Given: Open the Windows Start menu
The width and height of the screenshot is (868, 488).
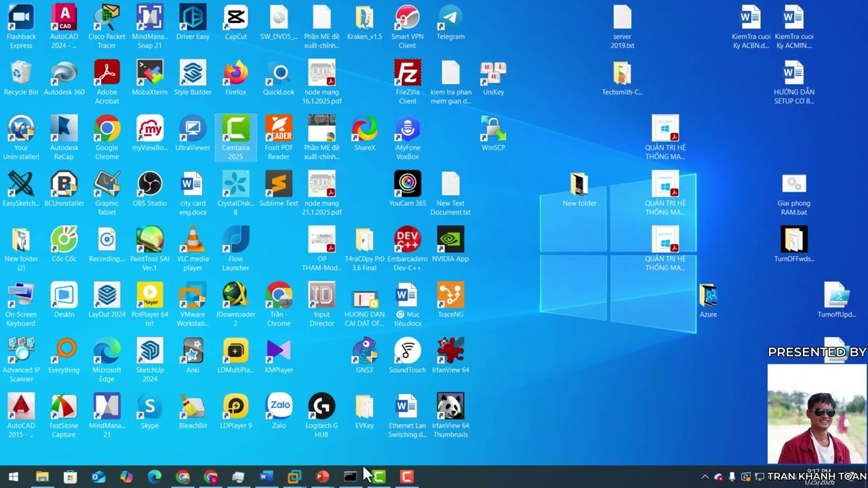Looking at the screenshot, I should click(x=14, y=476).
